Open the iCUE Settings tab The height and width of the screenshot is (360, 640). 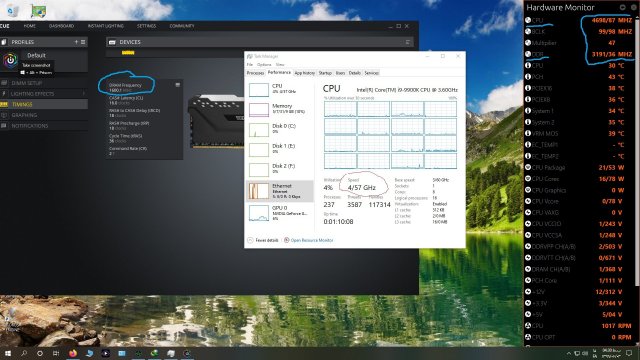pos(147,26)
